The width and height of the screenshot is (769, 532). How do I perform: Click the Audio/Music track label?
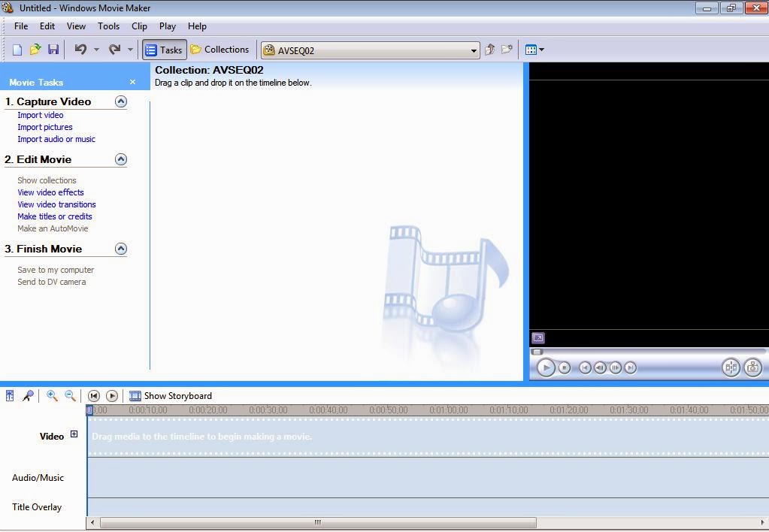(x=38, y=478)
